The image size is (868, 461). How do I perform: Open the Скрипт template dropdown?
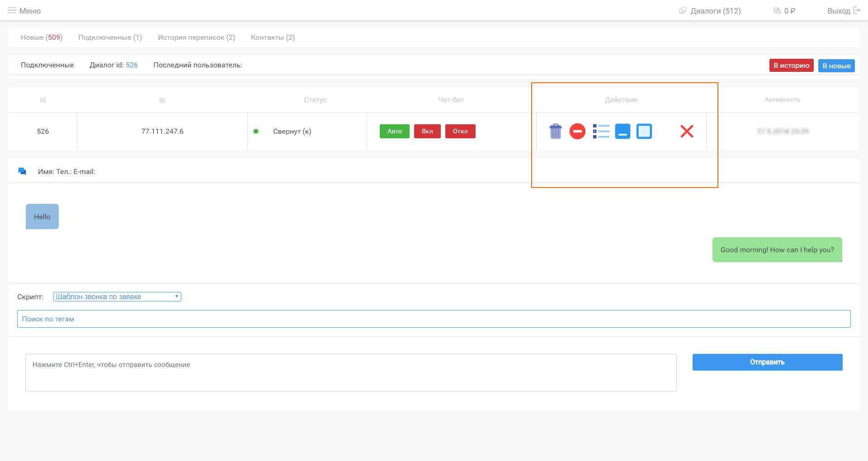pyautogui.click(x=117, y=296)
